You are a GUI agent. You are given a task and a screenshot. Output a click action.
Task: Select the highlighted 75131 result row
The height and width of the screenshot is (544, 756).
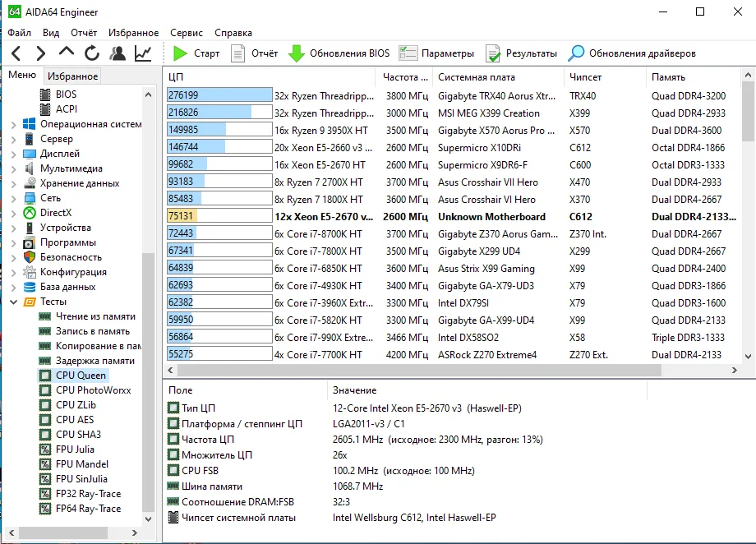click(x=452, y=217)
